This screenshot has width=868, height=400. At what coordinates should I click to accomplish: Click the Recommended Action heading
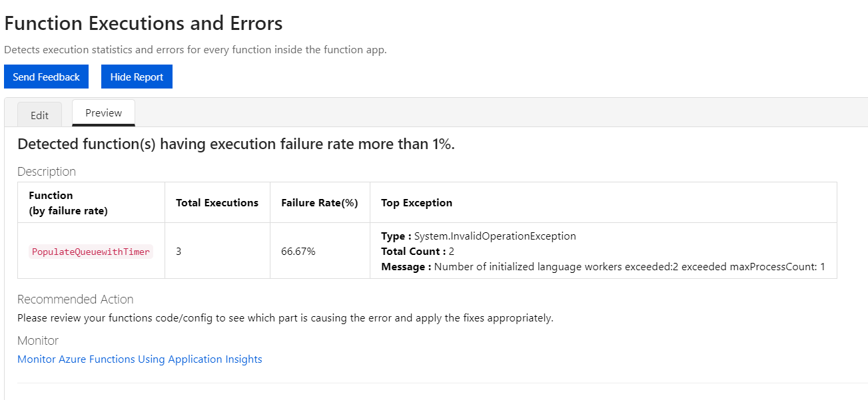point(75,299)
